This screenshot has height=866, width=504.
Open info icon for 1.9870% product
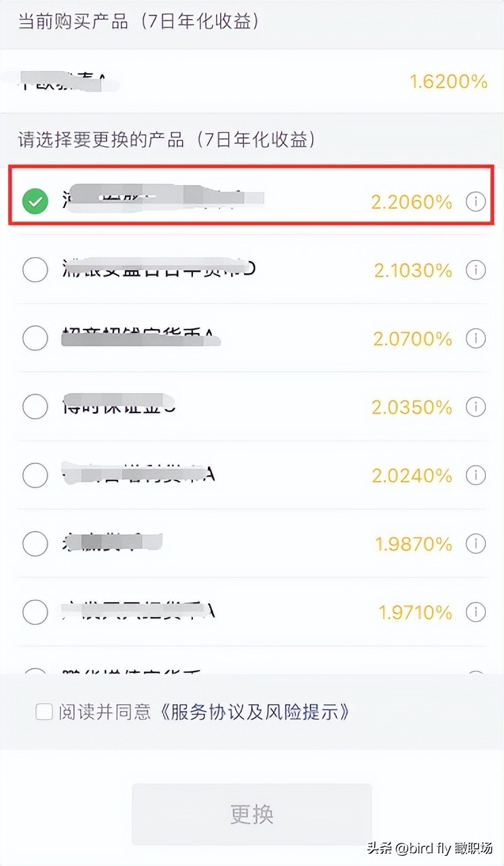pyautogui.click(x=475, y=544)
